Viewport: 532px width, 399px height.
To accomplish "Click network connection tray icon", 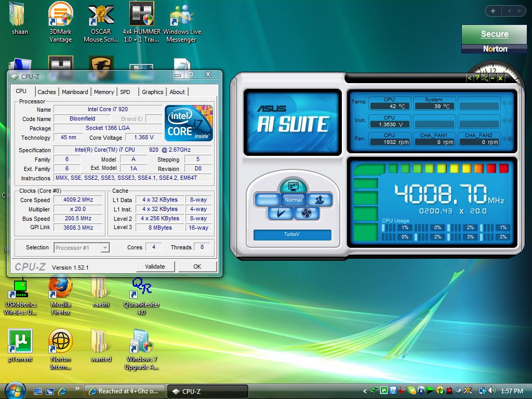I will (x=482, y=391).
